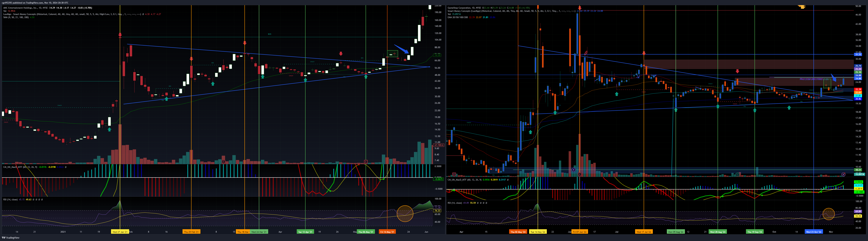Viewport: 868px width, 241px height.
Task: Click the 20.86 blue price label
Action: (x=858, y=99)
